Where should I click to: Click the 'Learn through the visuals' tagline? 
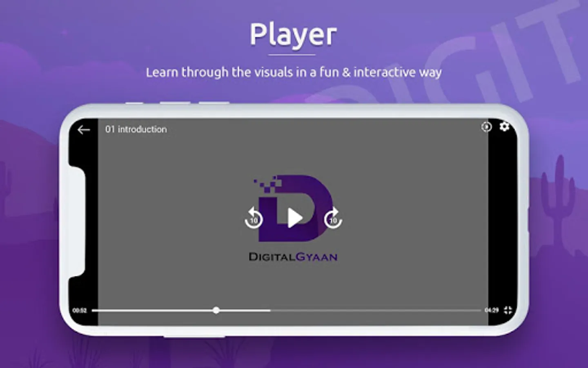point(294,72)
